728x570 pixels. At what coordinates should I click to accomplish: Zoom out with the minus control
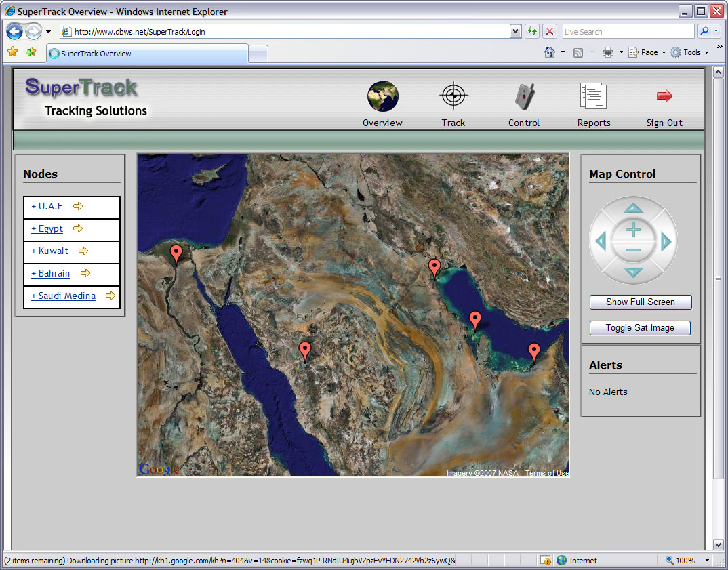[633, 250]
